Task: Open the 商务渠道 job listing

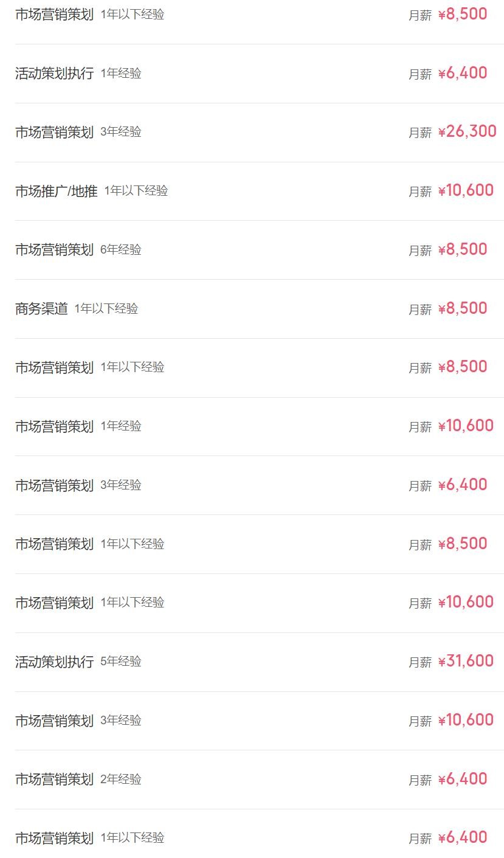Action: click(x=41, y=309)
